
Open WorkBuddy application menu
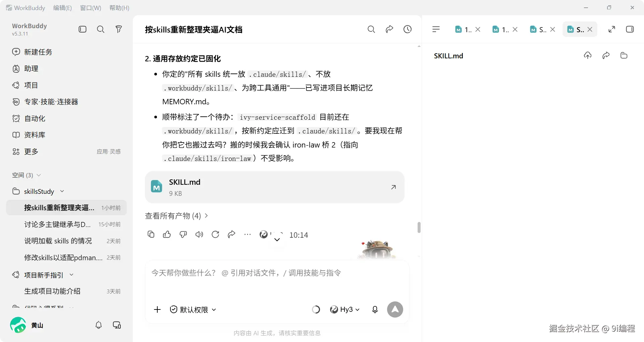coord(25,8)
